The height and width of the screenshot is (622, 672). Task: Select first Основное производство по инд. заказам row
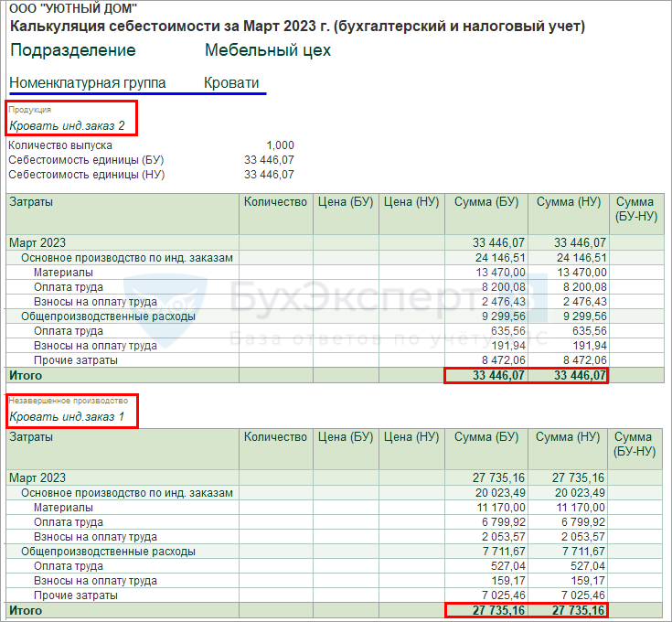click(x=336, y=258)
